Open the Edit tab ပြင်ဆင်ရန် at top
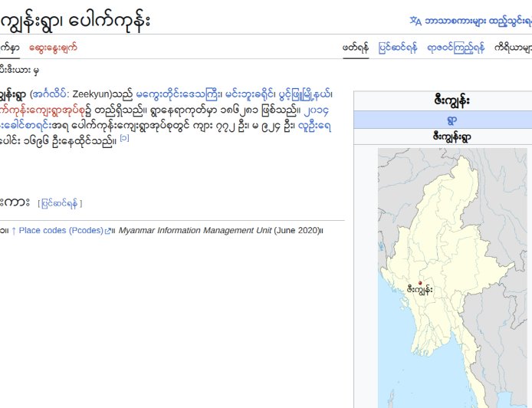The width and height of the screenshot is (532, 408). point(398,48)
